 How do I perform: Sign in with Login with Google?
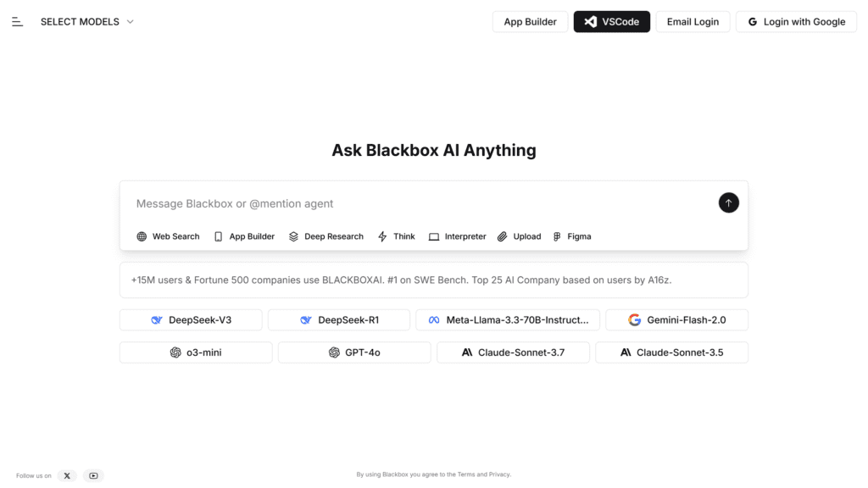796,21
